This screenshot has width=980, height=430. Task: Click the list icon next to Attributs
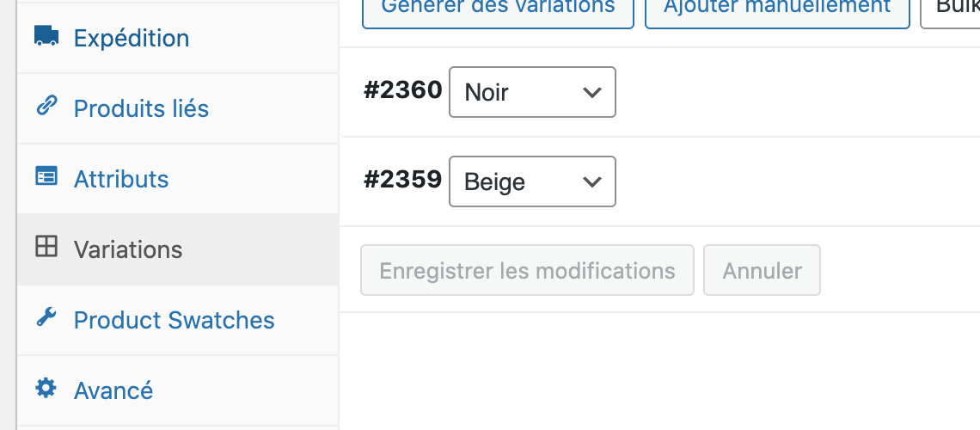click(x=46, y=177)
